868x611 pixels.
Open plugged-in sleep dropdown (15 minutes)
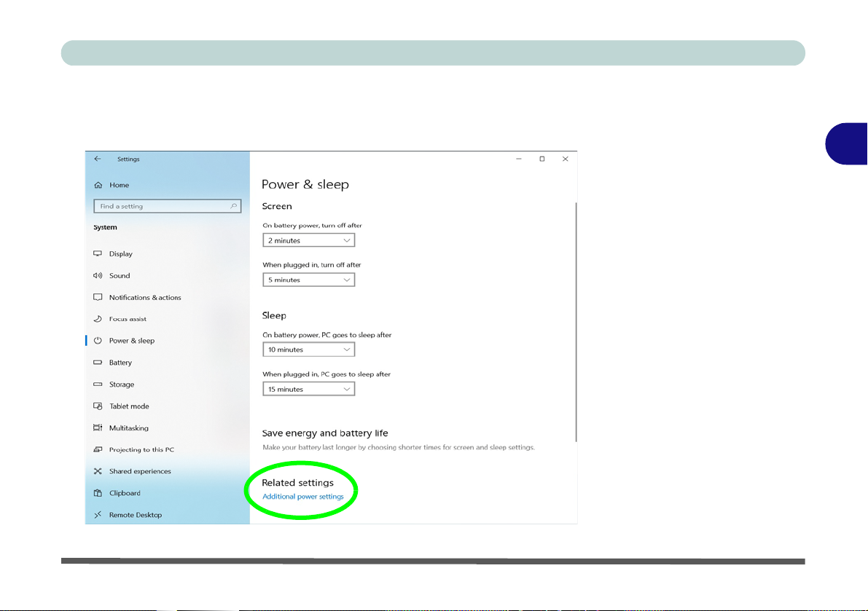308,390
